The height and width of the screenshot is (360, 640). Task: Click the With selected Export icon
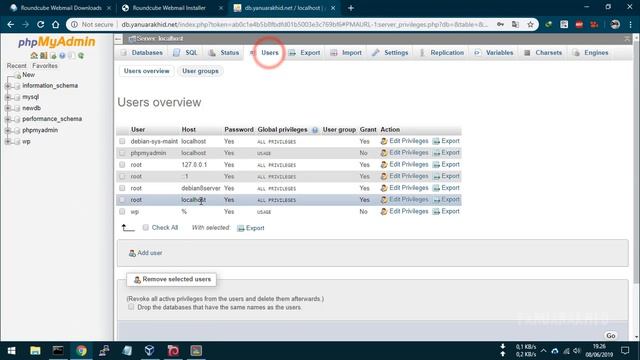coord(241,228)
